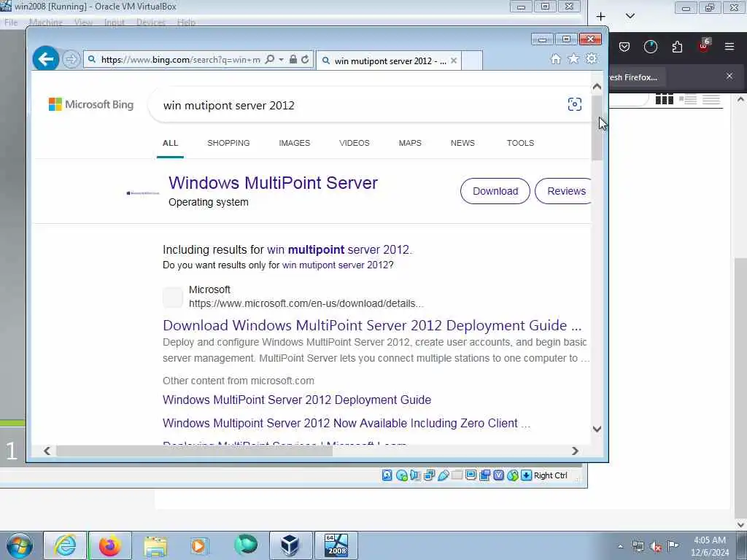This screenshot has height=560, width=747.
Task: Click VirtualBox optical disk status icon
Action: 402,475
